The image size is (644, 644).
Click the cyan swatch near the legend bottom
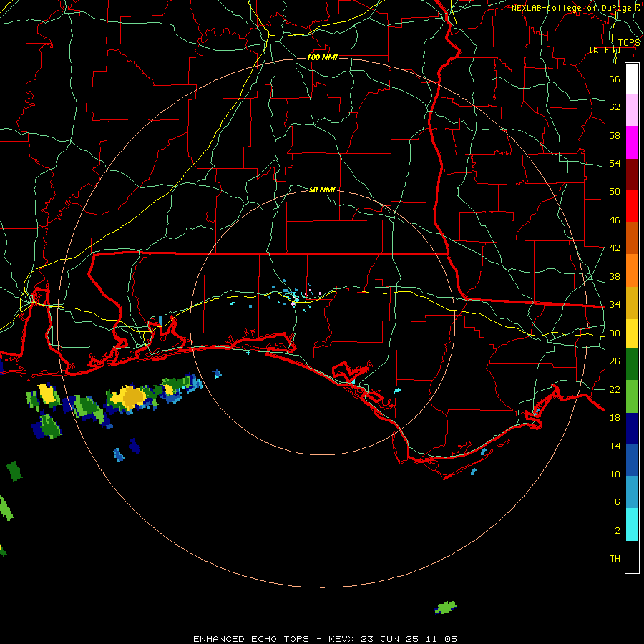pyautogui.click(x=632, y=525)
